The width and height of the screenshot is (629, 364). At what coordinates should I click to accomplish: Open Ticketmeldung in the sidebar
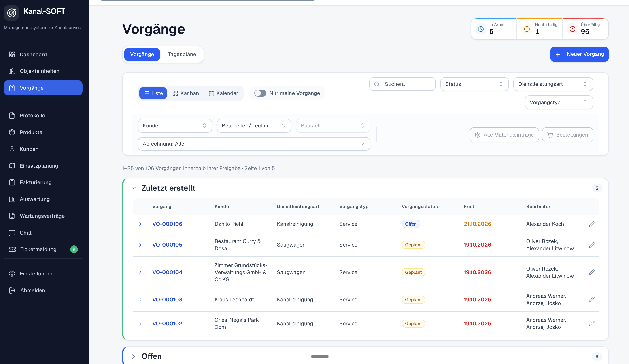pyautogui.click(x=43, y=249)
